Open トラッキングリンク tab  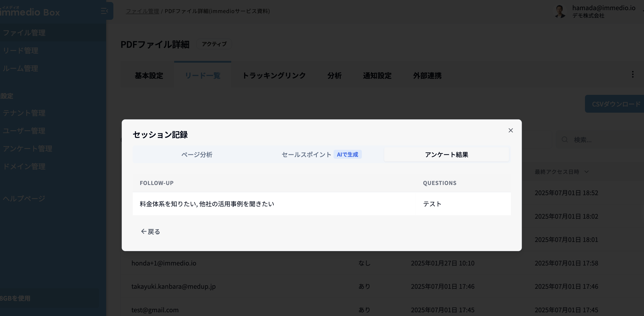coord(274,75)
